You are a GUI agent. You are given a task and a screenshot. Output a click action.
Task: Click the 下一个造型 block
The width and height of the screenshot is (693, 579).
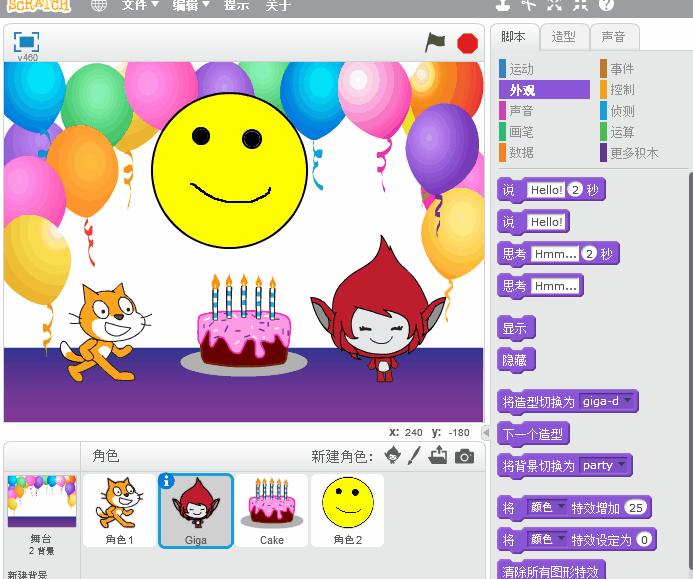coord(533,434)
